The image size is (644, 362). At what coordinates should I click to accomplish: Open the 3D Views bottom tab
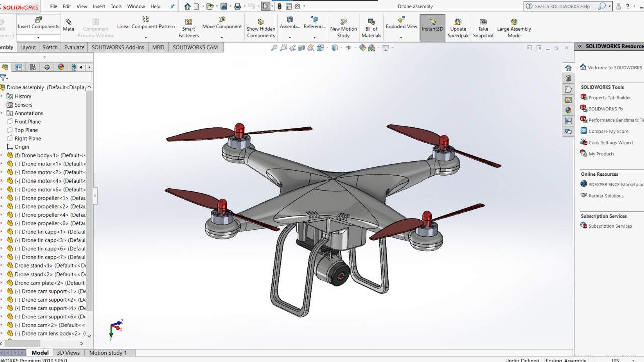pyautogui.click(x=68, y=353)
